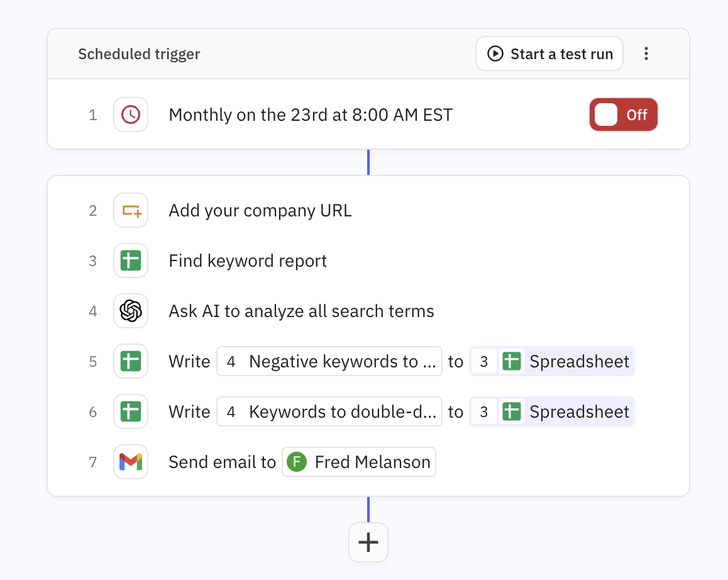Viewport: 728px width, 580px height.
Task: Click the OpenAI icon on the AI analysis step
Action: tap(130, 311)
